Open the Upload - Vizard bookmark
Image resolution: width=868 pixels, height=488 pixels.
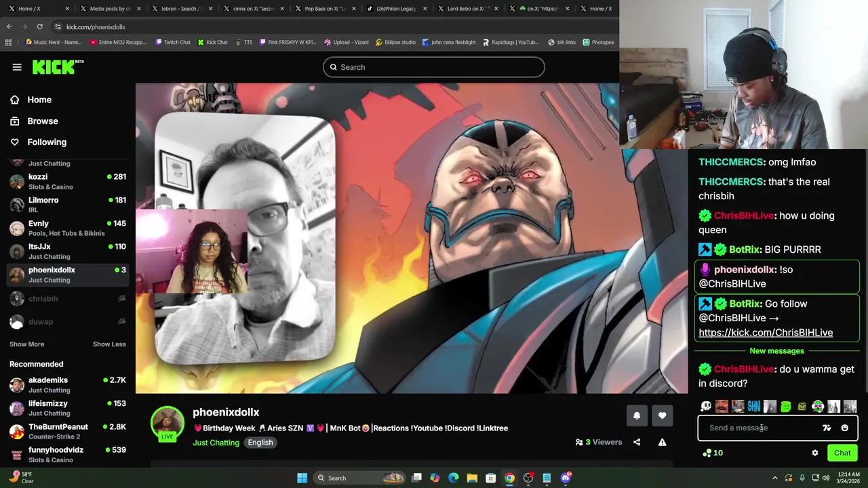pos(347,42)
